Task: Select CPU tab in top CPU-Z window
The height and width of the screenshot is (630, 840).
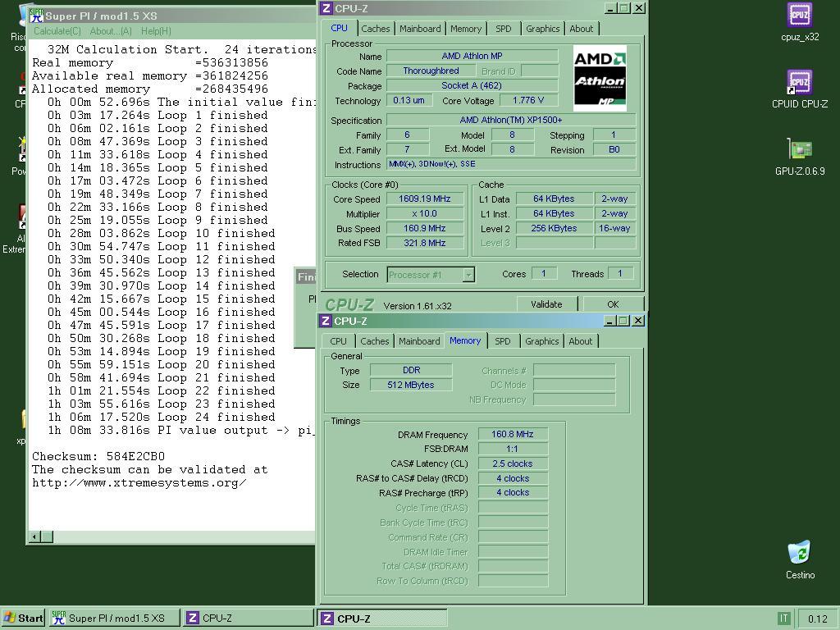Action: 339,28
